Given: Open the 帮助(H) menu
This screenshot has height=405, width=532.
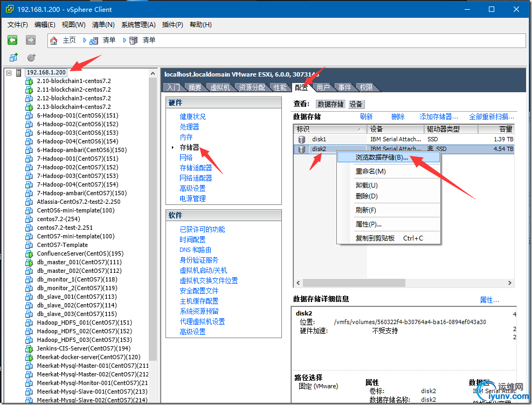Looking at the screenshot, I should [201, 25].
